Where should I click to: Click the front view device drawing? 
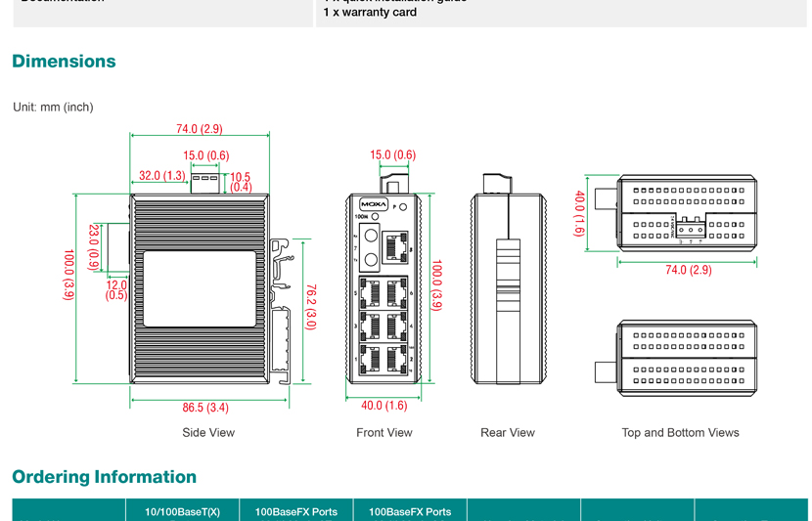383,280
